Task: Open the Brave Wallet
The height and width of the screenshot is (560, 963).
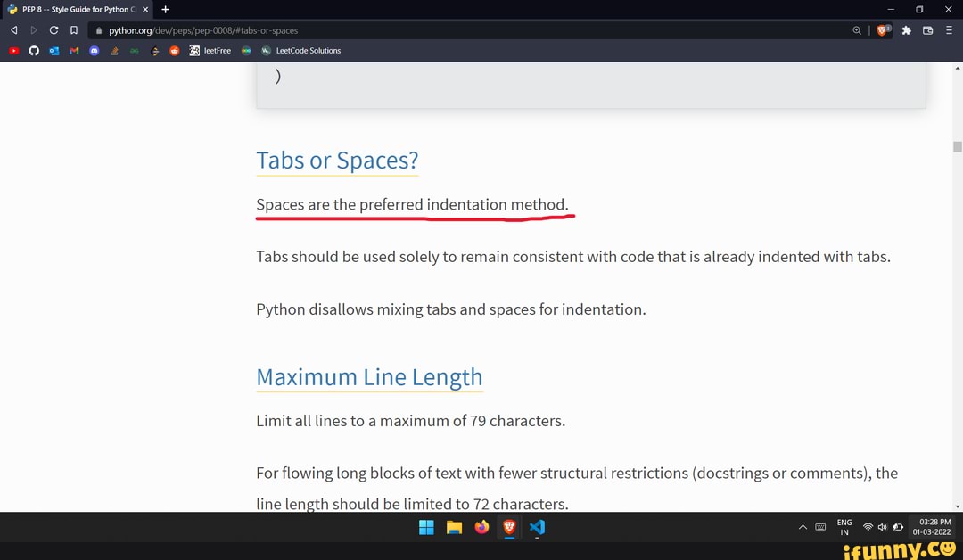Action: pos(926,29)
